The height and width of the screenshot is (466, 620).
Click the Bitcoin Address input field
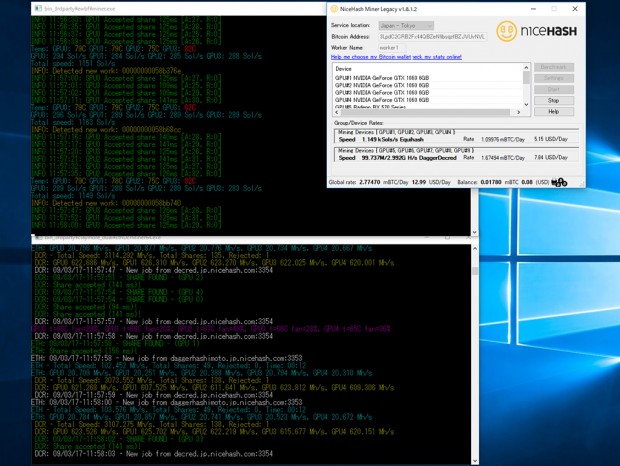[433, 37]
